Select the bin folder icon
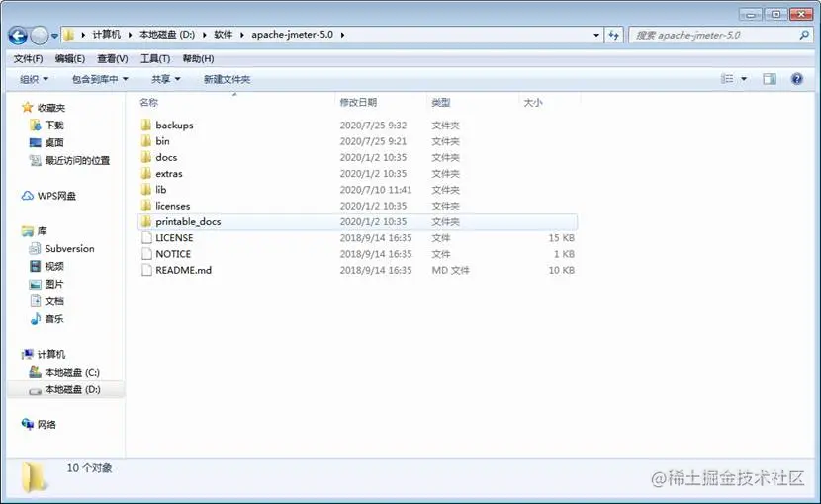 point(146,141)
